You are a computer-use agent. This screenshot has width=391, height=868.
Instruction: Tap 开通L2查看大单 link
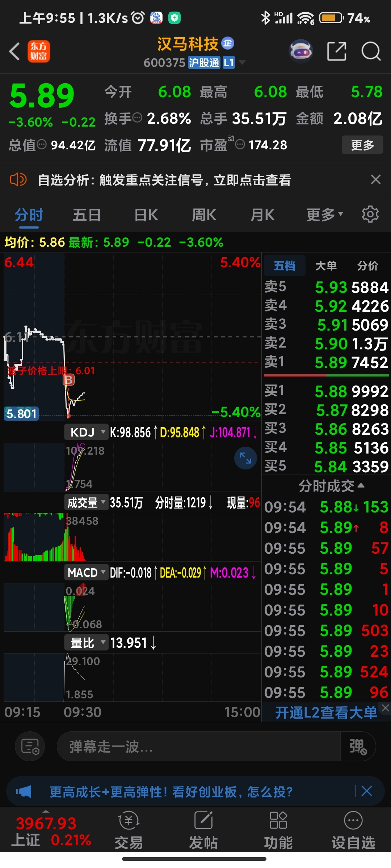click(x=326, y=712)
